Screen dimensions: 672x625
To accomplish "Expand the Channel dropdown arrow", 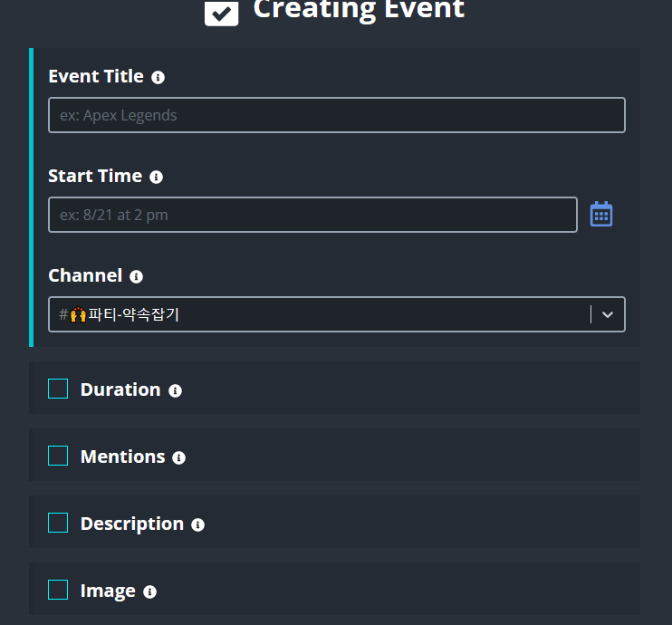I will click(608, 314).
